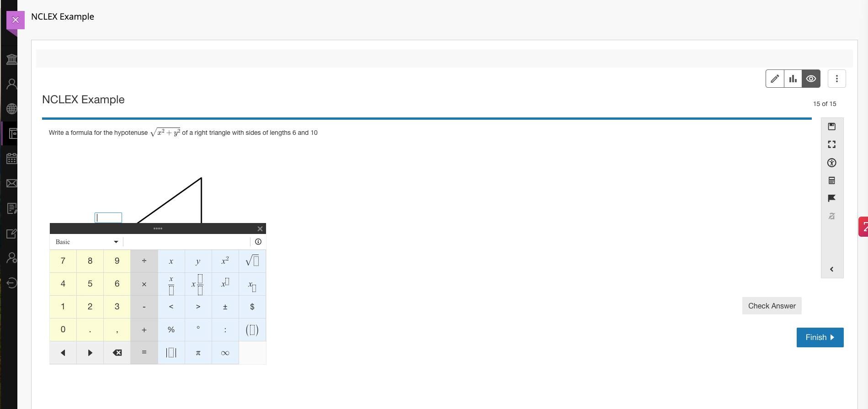Open the accessibility options icon
This screenshot has width=868, height=409.
tap(831, 163)
